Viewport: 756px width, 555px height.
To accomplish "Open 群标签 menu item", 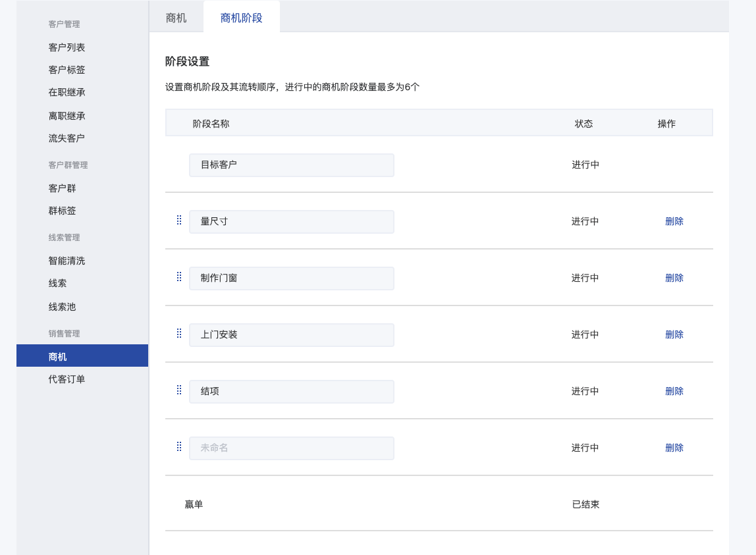I will click(62, 211).
